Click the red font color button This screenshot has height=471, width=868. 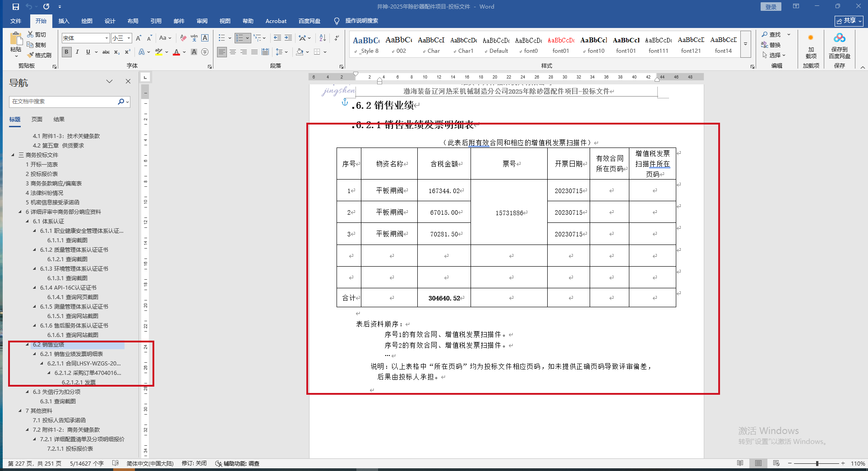point(176,52)
